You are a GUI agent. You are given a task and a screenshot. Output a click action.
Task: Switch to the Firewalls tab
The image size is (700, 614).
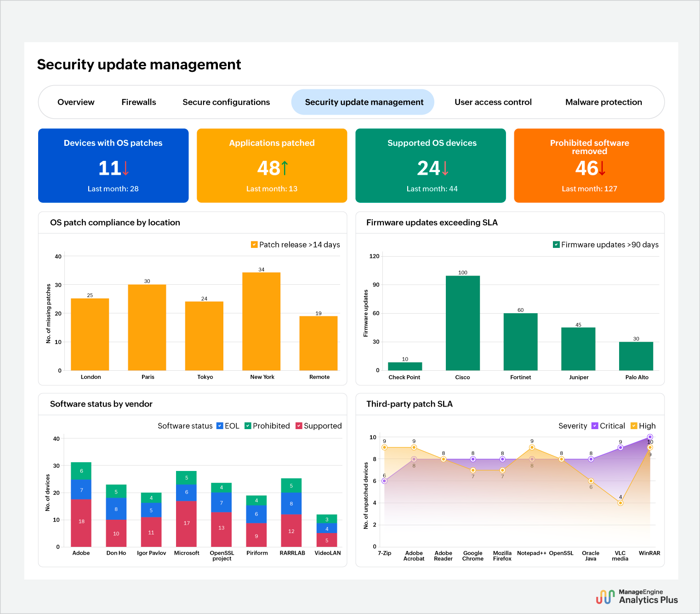click(x=139, y=102)
